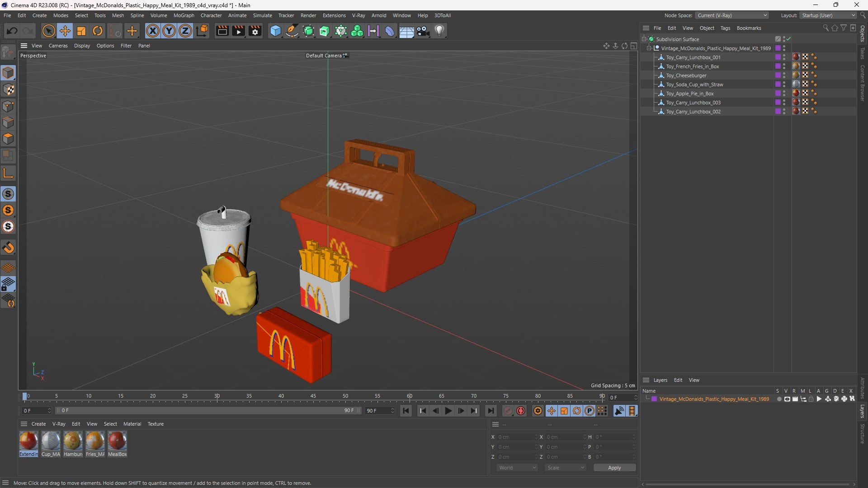The image size is (868, 488).
Task: Open the MoGraph menu
Action: (x=184, y=15)
